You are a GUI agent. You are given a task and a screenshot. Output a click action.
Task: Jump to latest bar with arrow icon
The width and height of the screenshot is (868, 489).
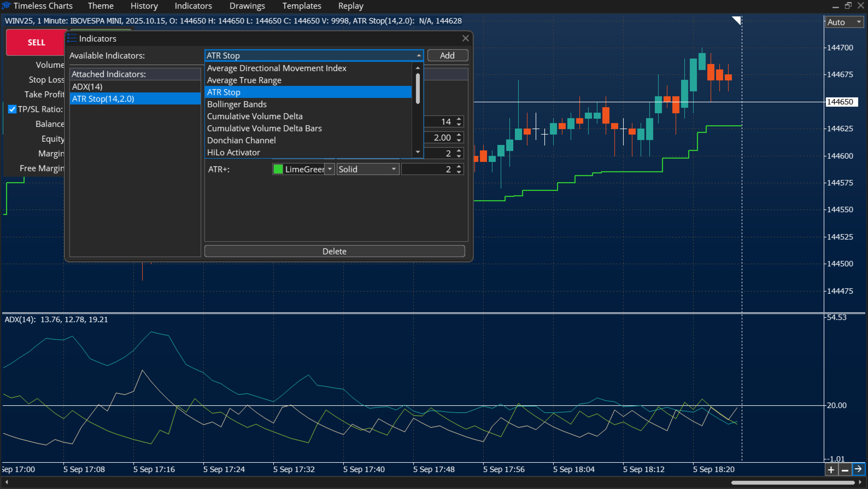pyautogui.click(x=859, y=469)
